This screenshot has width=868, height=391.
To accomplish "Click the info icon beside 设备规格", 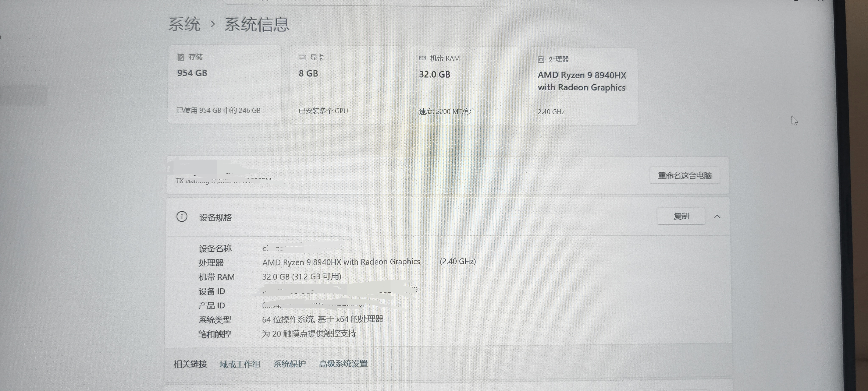I will [182, 217].
